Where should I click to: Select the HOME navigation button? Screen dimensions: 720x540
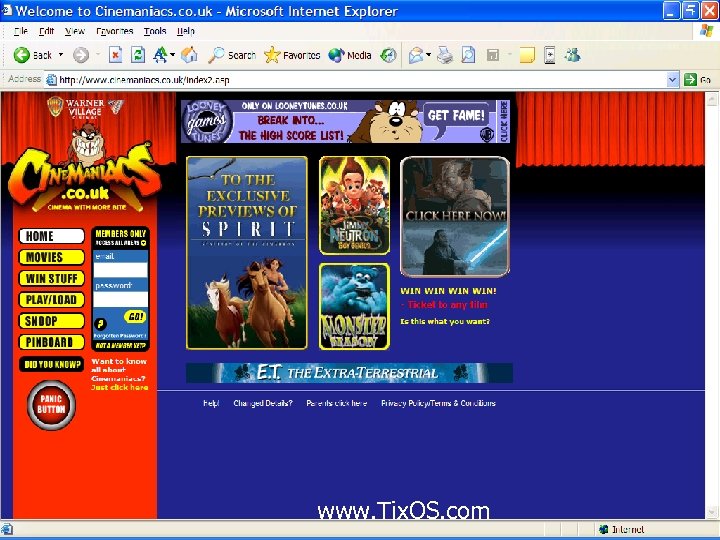(51, 236)
